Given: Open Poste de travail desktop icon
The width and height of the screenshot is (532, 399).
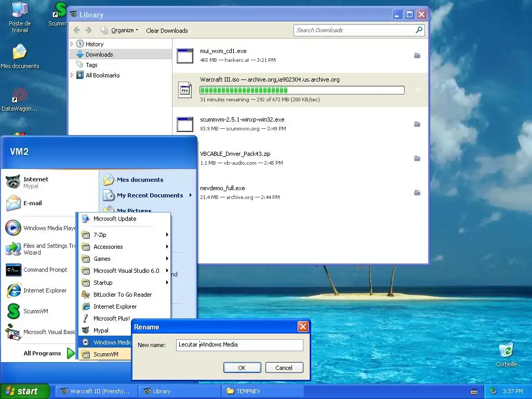Looking at the screenshot, I should tap(20, 17).
